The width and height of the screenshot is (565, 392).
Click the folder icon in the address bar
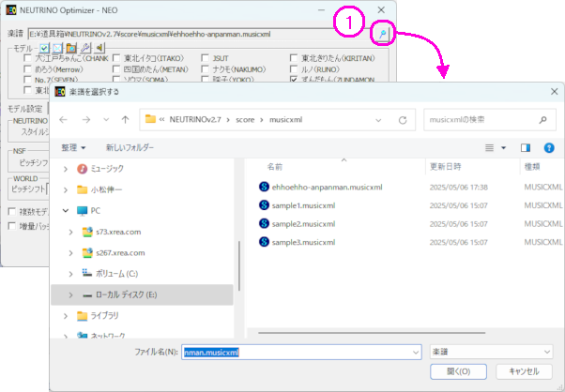point(150,119)
